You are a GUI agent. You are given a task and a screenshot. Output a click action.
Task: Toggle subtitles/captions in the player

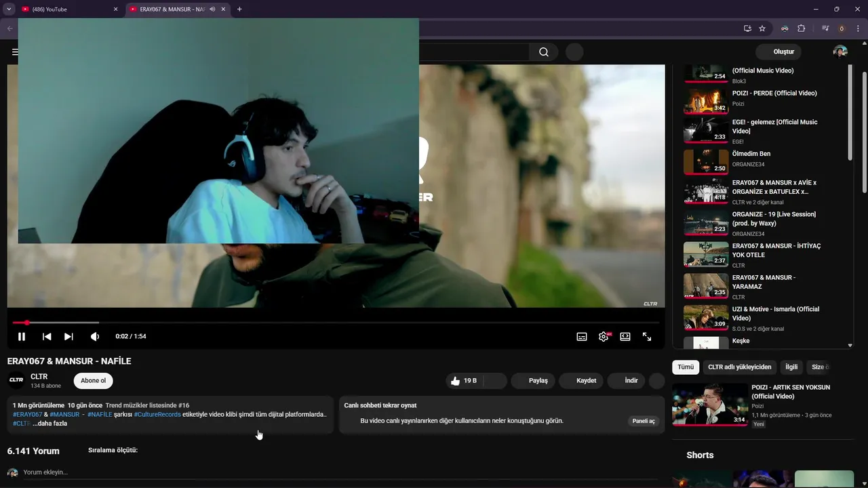pos(582,336)
